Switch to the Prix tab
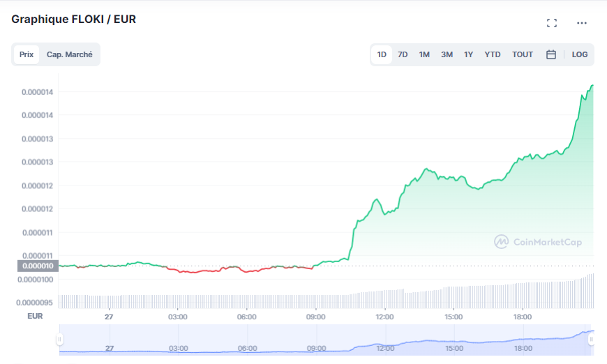Viewport: 607px width, 364px height. point(27,54)
